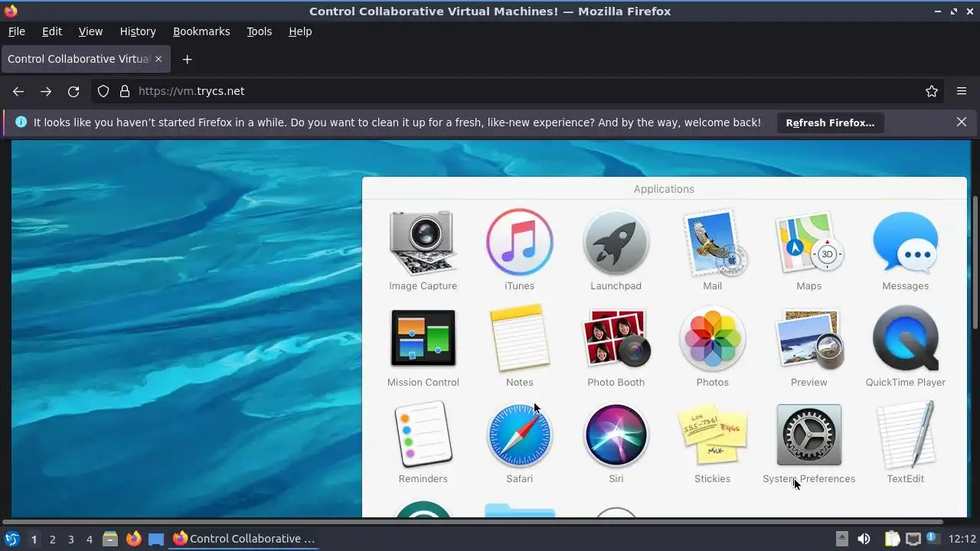This screenshot has height=551, width=980.
Task: Launch the TextEdit application
Action: 905,435
